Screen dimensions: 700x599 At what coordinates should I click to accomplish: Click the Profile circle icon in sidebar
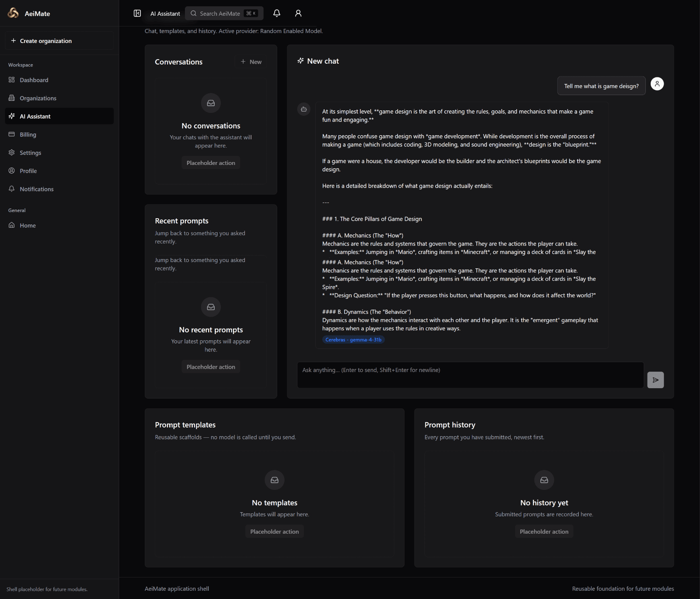point(12,171)
